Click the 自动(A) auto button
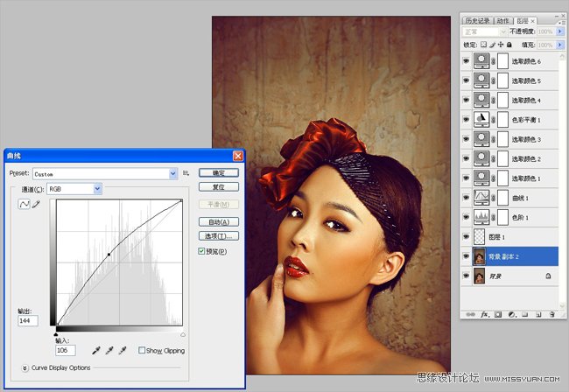 click(219, 221)
